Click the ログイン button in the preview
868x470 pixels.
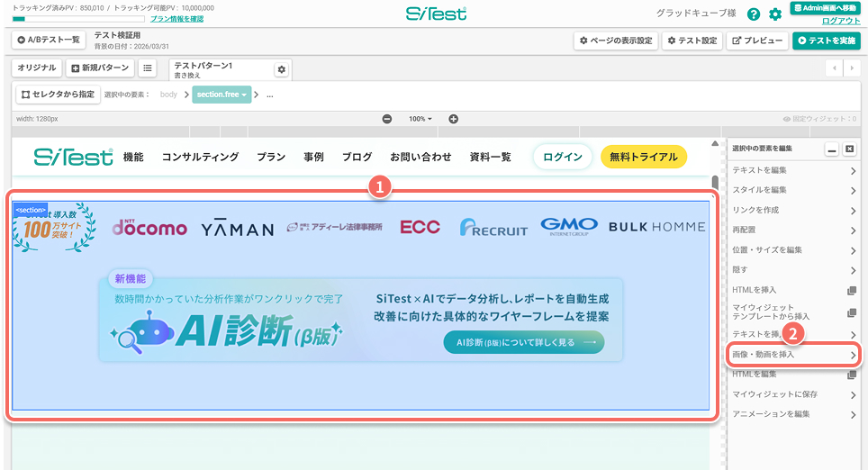[x=563, y=158]
